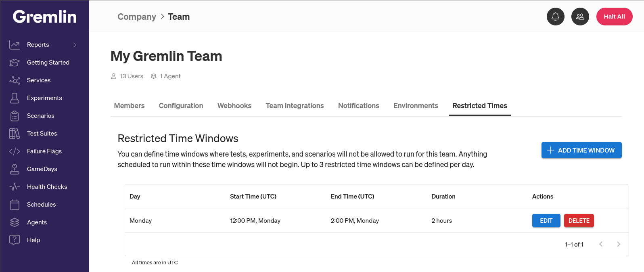Click the Monday day cell

tap(140, 221)
